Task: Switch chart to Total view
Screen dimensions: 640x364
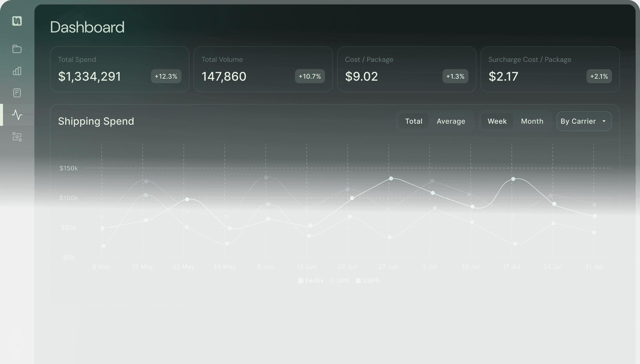Action: (x=413, y=121)
